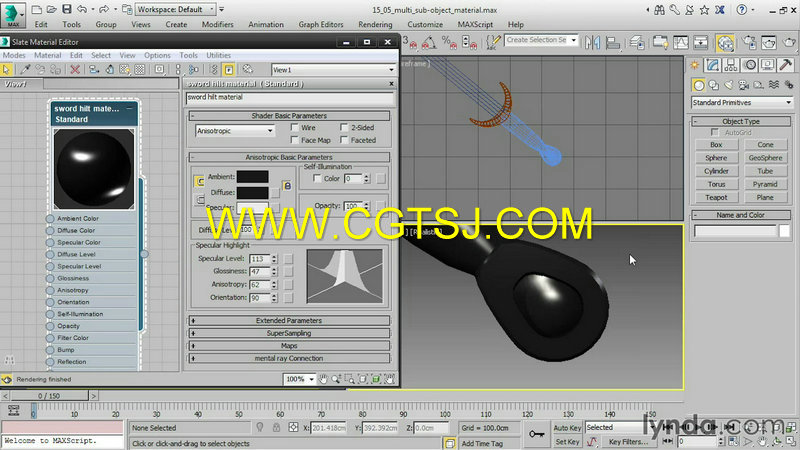Click the Teapot primitive button
Viewport: 800px width, 450px height.
tap(716, 197)
